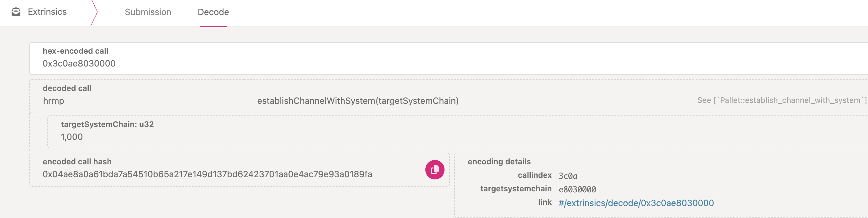
Task: Click the Extrinsics section label
Action: pos(47,12)
